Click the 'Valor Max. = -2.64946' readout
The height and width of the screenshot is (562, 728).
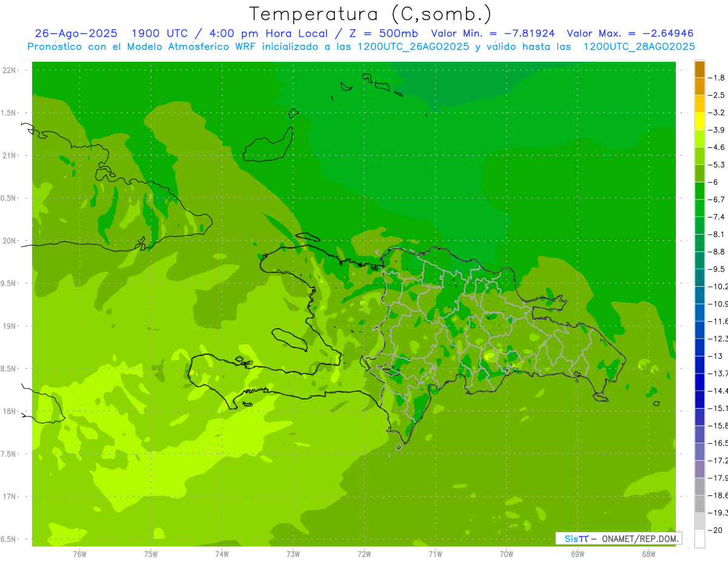click(x=630, y=33)
